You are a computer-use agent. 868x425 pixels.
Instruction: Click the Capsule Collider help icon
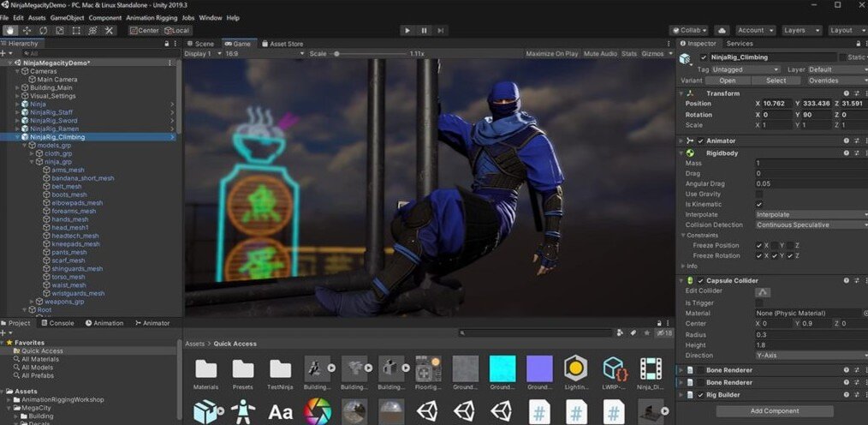pyautogui.click(x=847, y=281)
